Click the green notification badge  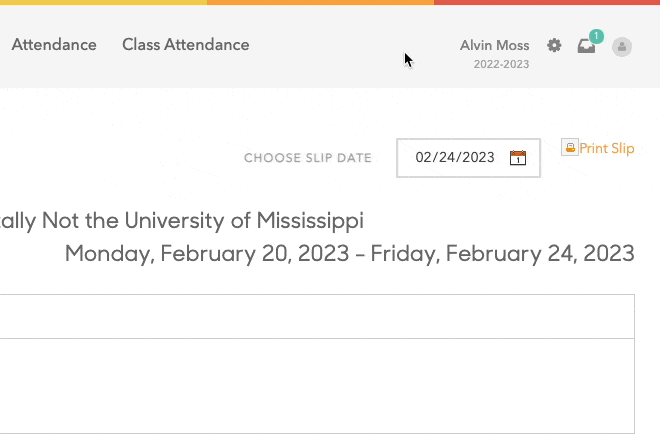(596, 37)
